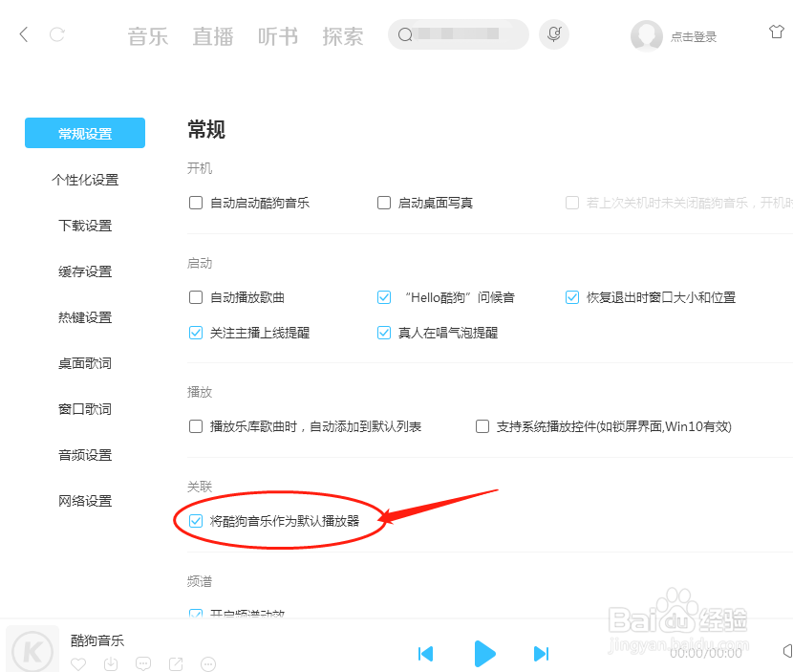
Task: Click the play button
Action: click(484, 654)
